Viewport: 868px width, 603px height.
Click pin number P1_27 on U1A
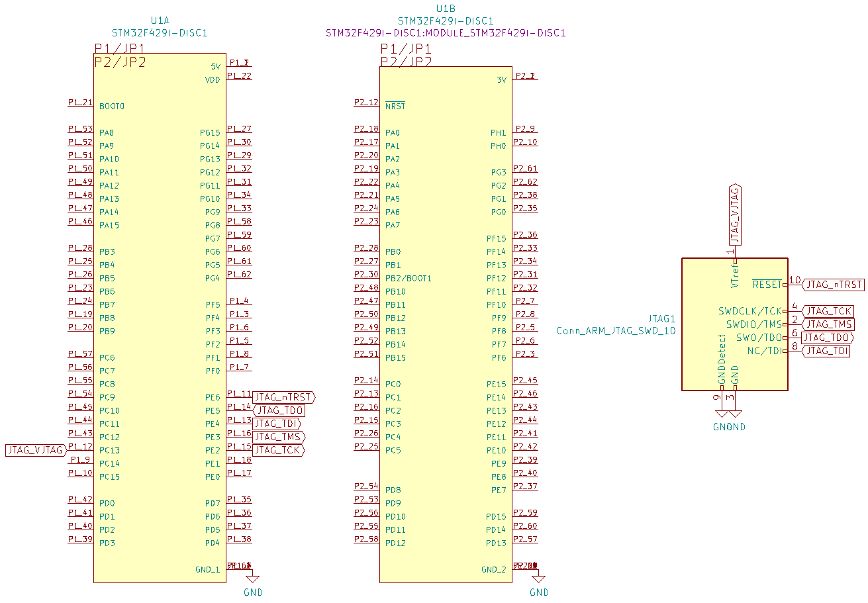tap(239, 128)
